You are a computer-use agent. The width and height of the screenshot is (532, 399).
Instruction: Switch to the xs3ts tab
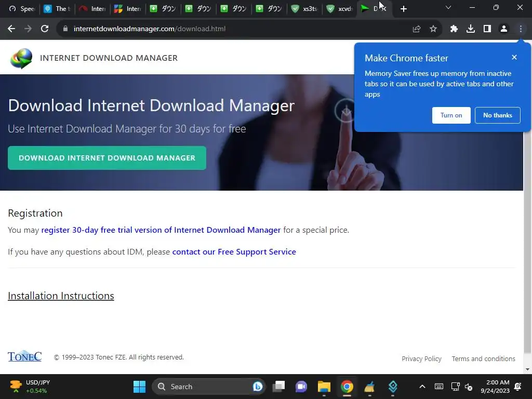pyautogui.click(x=304, y=9)
